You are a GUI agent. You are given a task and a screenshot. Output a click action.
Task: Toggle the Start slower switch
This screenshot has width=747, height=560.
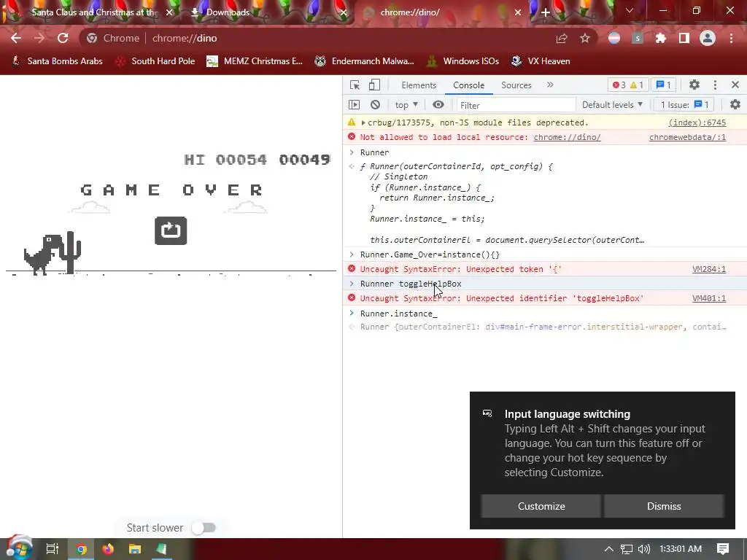pos(204,528)
